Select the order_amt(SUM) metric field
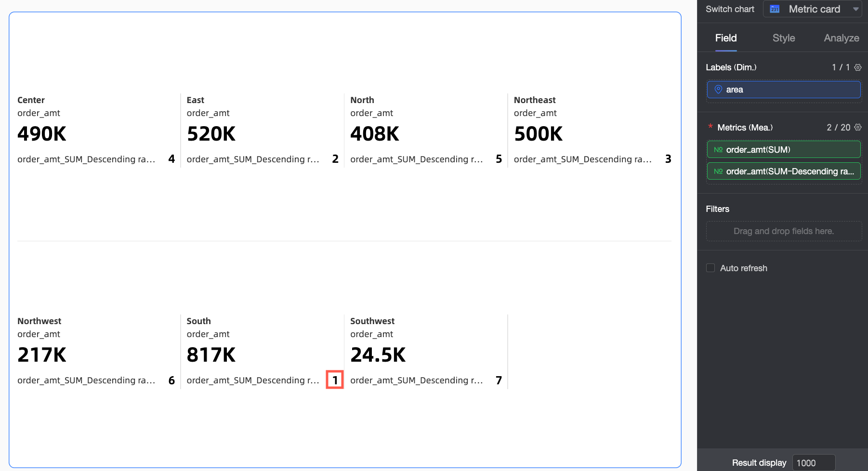This screenshot has height=471, width=868. pos(784,150)
